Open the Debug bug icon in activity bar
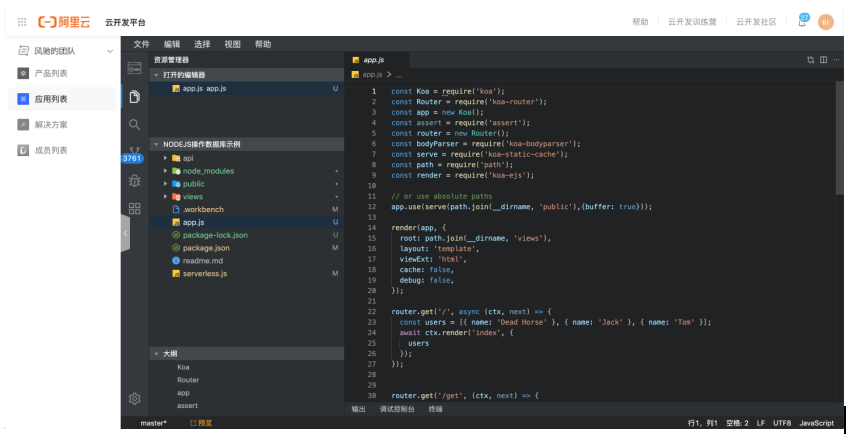This screenshot has width=854, height=441. pyautogui.click(x=135, y=180)
